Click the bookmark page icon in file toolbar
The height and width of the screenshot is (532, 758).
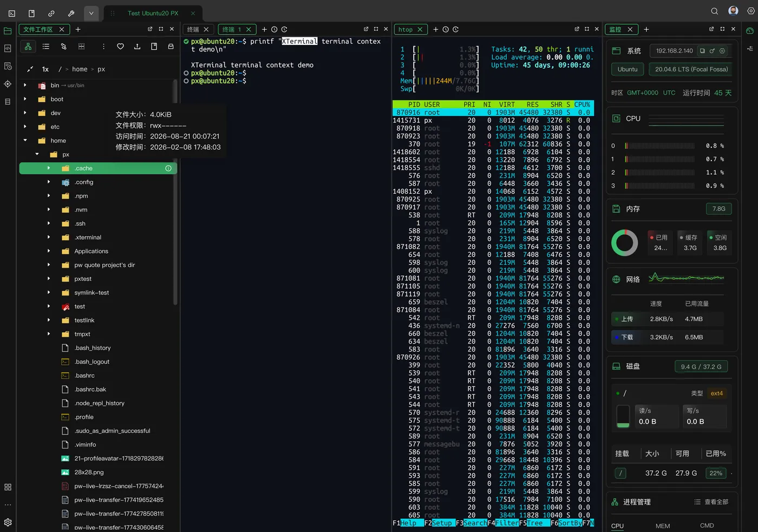pos(154,47)
